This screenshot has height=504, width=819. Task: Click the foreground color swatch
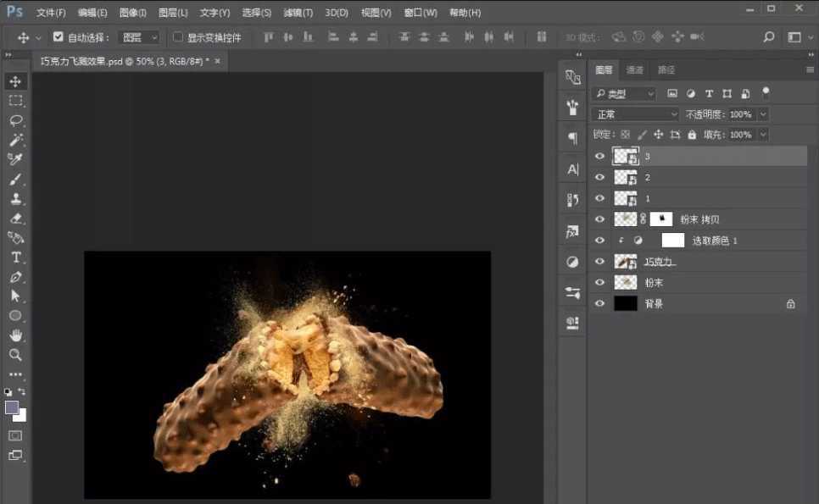[12, 407]
